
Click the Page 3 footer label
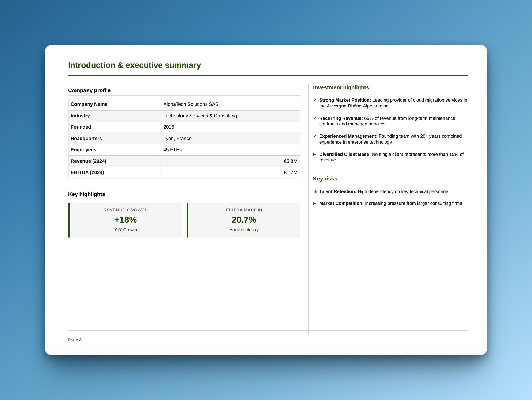[75, 340]
